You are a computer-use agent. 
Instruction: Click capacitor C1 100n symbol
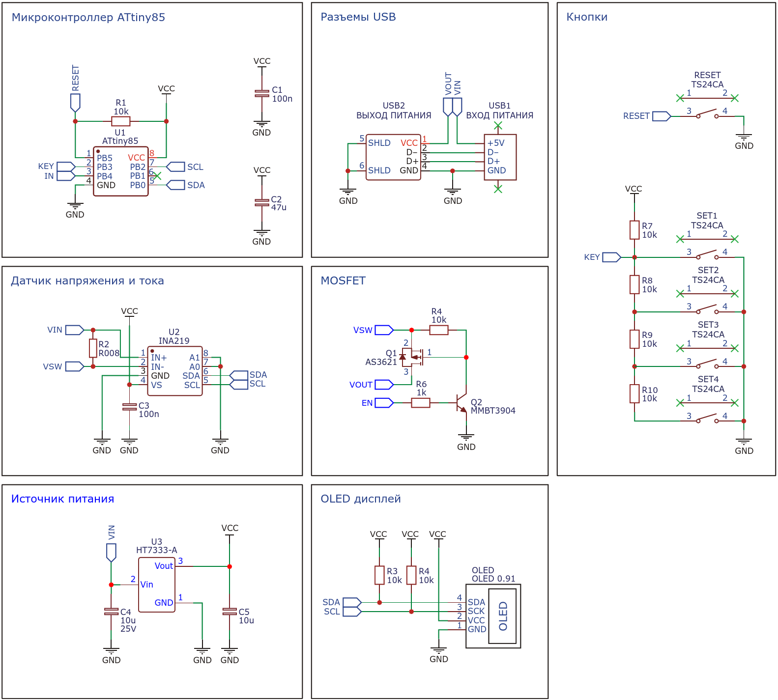(261, 93)
